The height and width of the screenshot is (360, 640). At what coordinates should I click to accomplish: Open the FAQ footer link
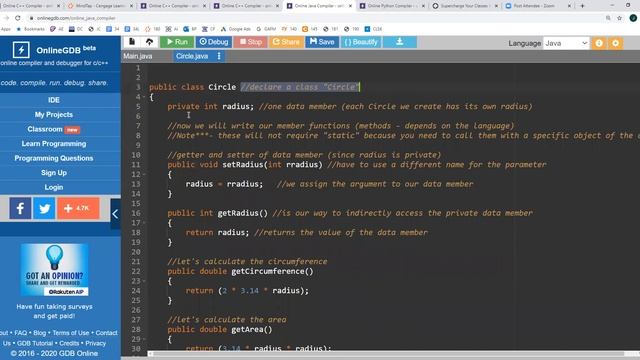tap(20, 333)
